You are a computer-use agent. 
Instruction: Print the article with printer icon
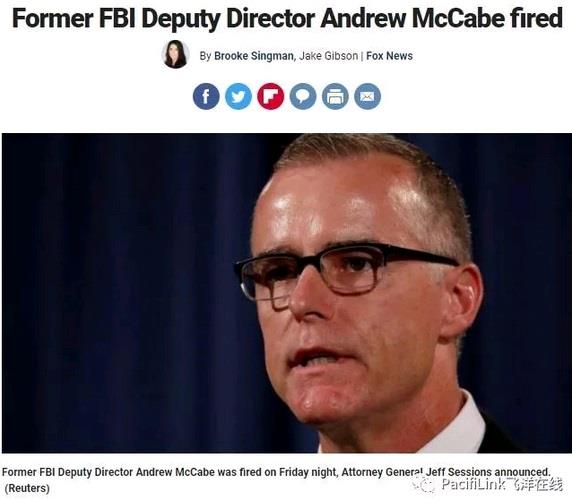click(x=335, y=96)
